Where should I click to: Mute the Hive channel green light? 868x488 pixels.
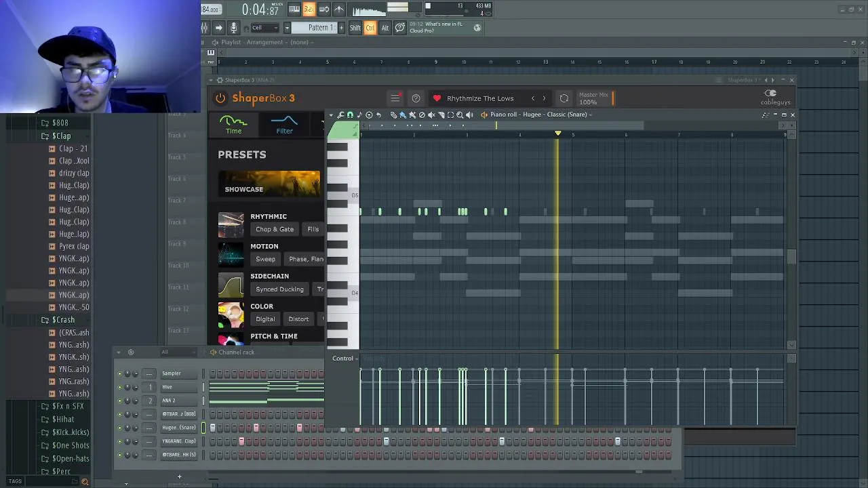click(120, 387)
